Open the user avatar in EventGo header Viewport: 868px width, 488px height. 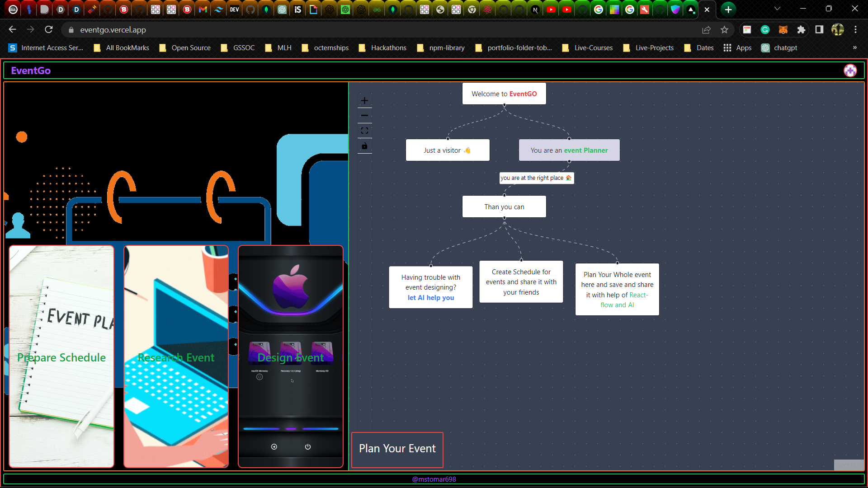click(x=850, y=70)
